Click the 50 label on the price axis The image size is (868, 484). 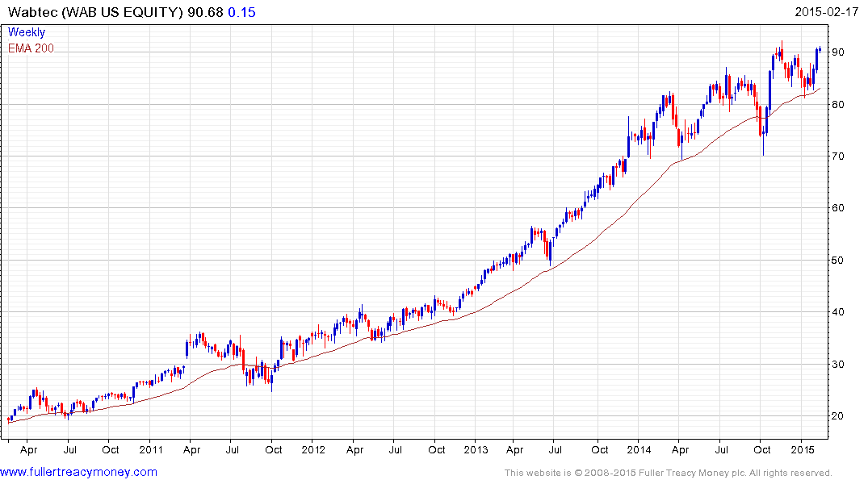click(x=838, y=260)
